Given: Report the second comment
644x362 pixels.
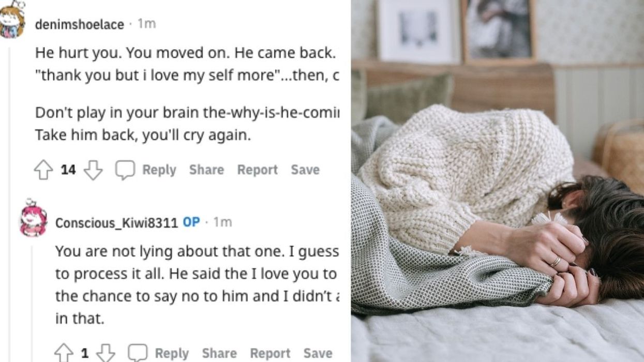Looking at the screenshot, I should [269, 353].
